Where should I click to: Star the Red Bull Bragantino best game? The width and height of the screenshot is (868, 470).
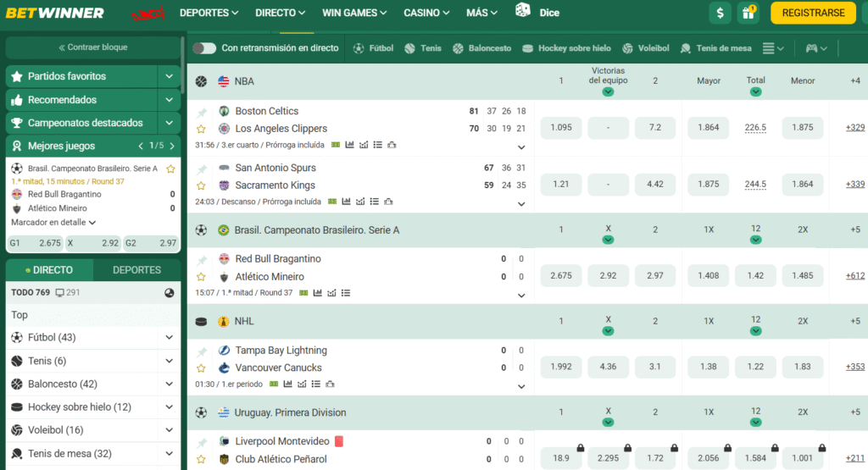[170, 169]
